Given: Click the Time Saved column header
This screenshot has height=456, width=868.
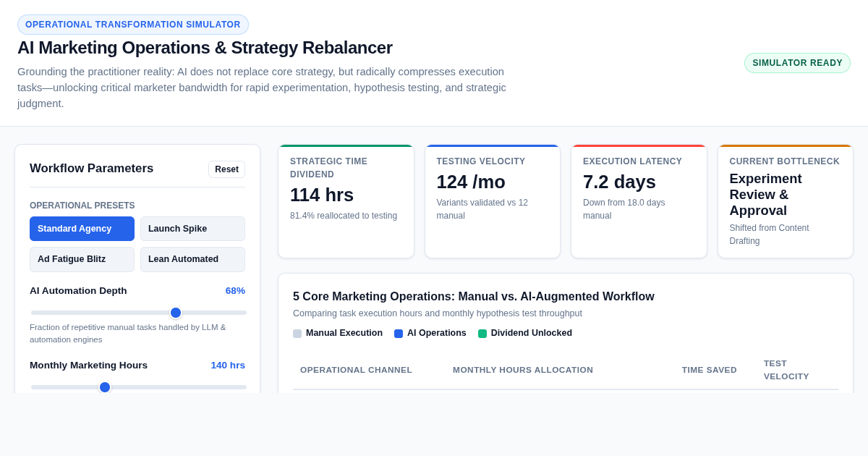Looking at the screenshot, I should tap(710, 370).
